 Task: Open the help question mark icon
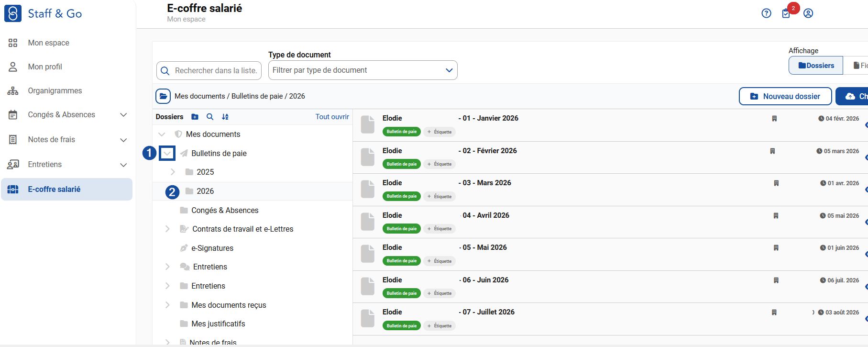(766, 13)
